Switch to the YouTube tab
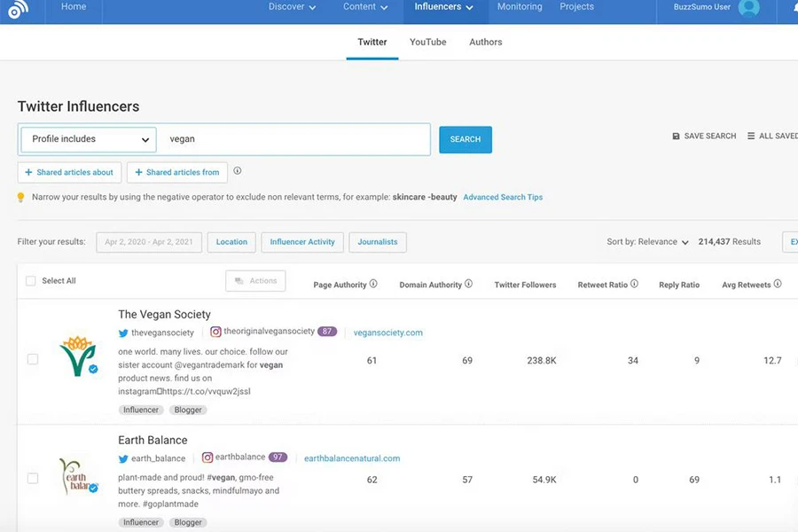 tap(428, 43)
